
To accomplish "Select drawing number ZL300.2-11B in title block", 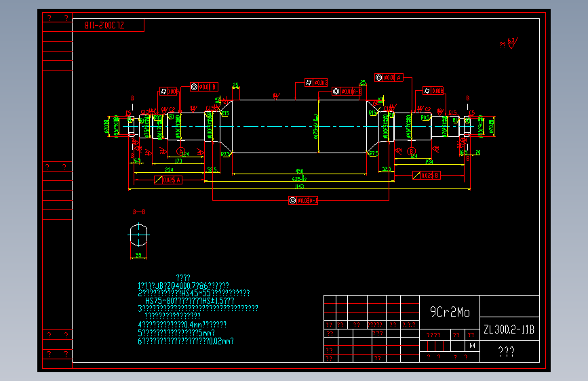I will 509,329.
